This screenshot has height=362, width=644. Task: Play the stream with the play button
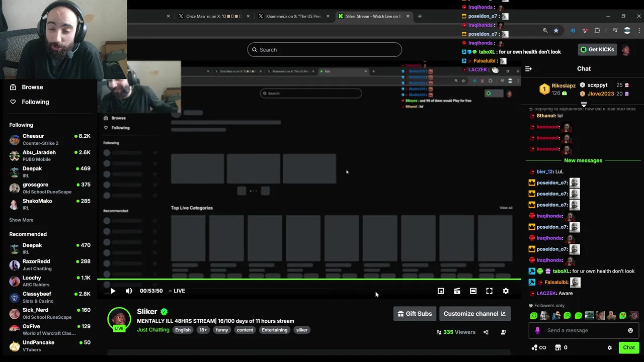tap(113, 291)
